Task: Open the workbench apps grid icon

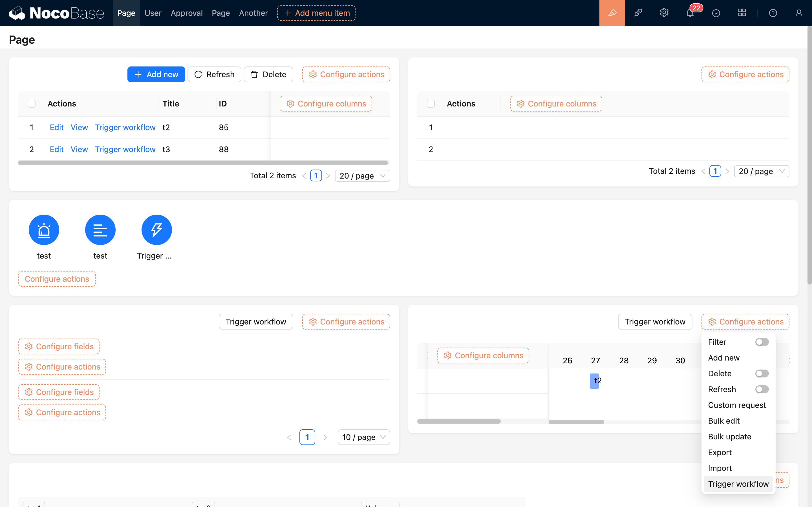Action: [x=742, y=13]
